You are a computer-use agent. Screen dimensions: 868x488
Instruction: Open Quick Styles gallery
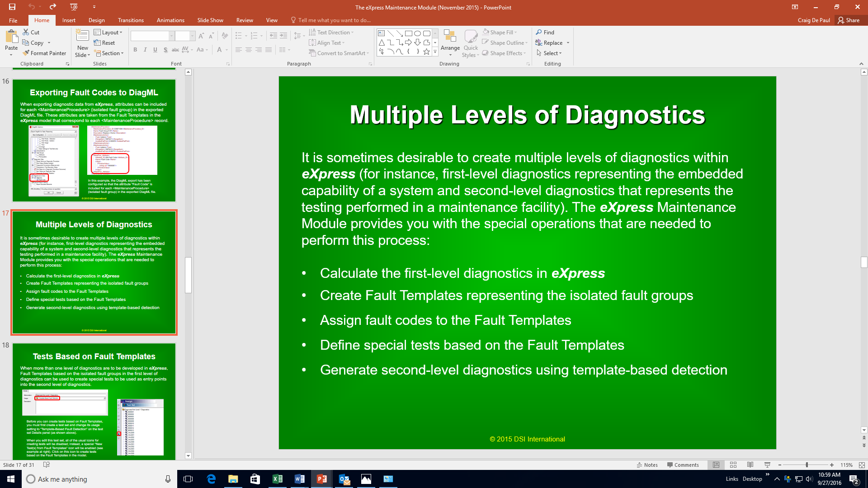click(x=471, y=43)
